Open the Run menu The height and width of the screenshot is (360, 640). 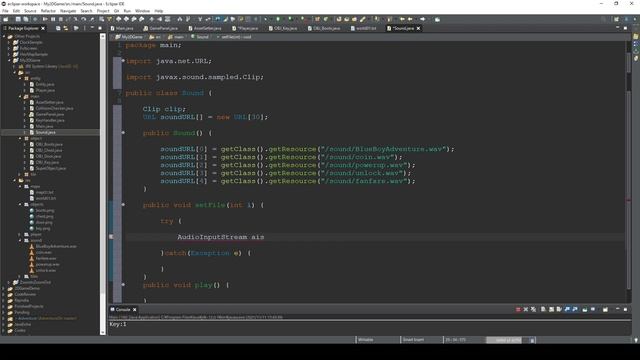tap(127, 11)
